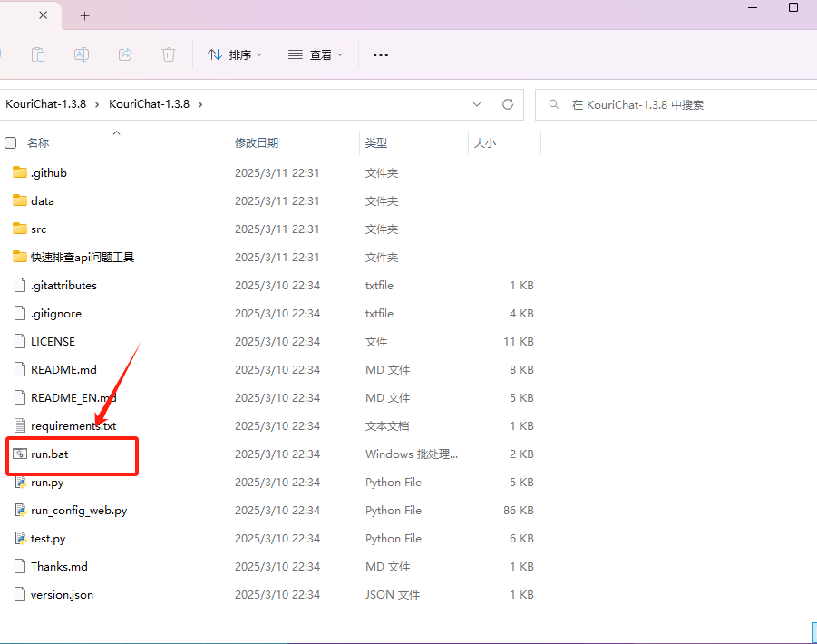The image size is (817, 644).
Task: Click the Delete trash icon
Action: 169,54
